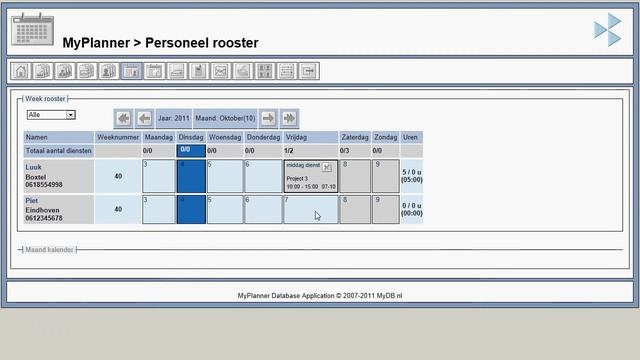Click the Donderdag column header
This screenshot has width=640, height=360.
263,137
